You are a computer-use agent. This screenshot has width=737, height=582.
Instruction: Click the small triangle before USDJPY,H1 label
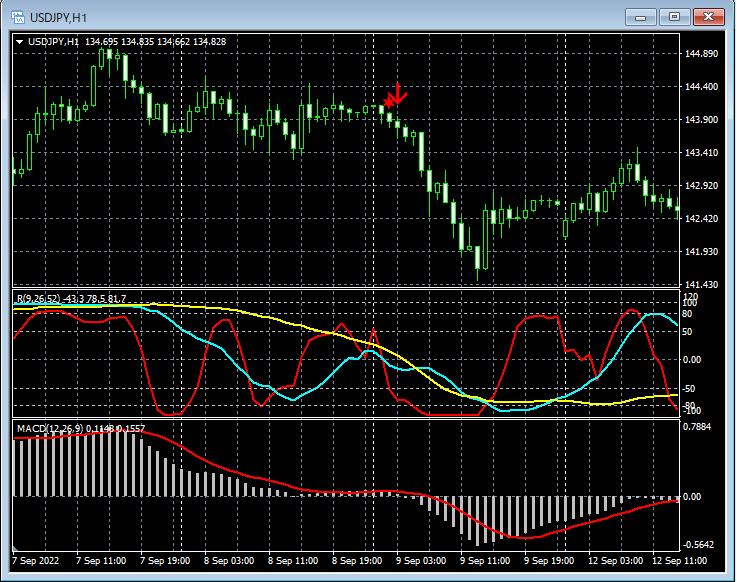(20, 41)
